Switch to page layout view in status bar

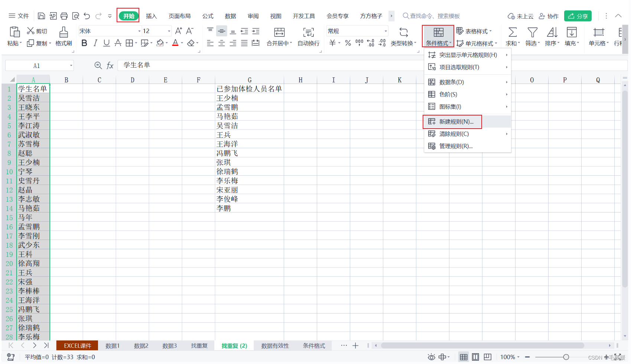[475, 357]
